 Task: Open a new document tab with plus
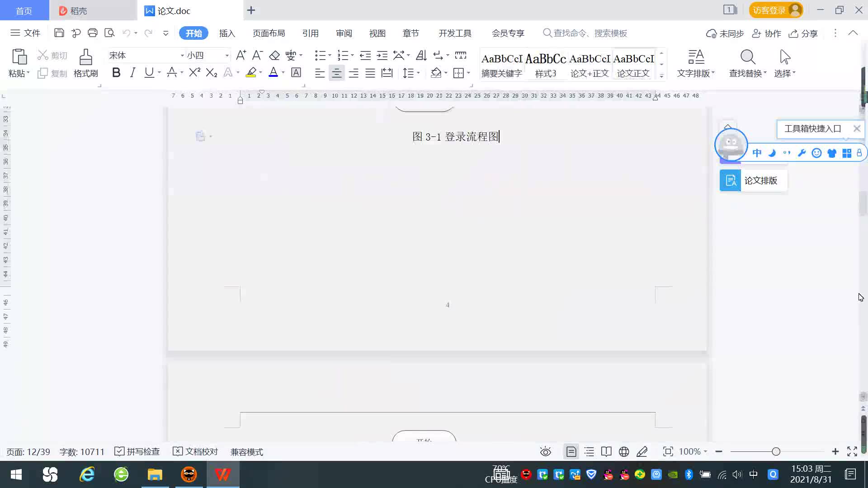[x=251, y=10]
